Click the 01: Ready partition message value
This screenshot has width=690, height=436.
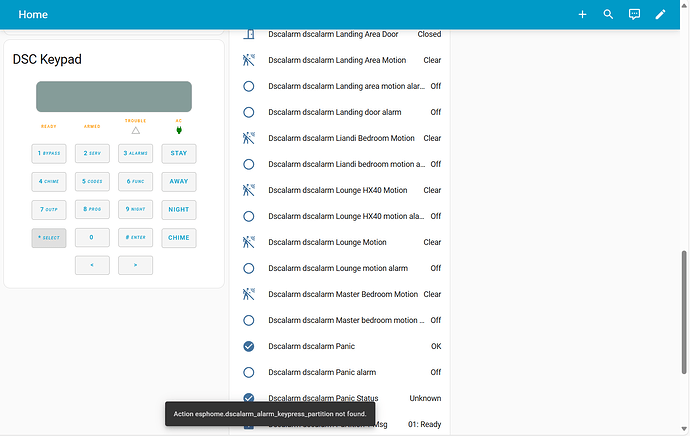coord(424,424)
